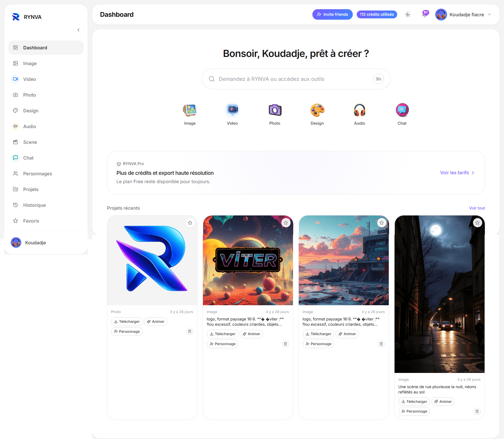This screenshot has height=443, width=504.
Task: Go to Scene in sidebar
Action: [46, 142]
